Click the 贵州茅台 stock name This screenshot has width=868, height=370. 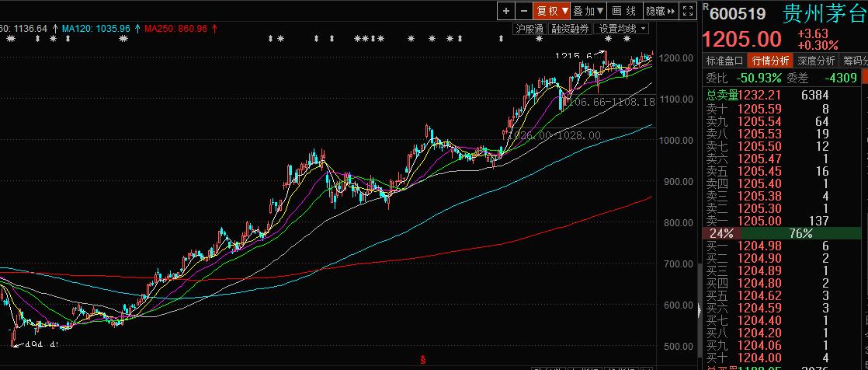(x=823, y=13)
